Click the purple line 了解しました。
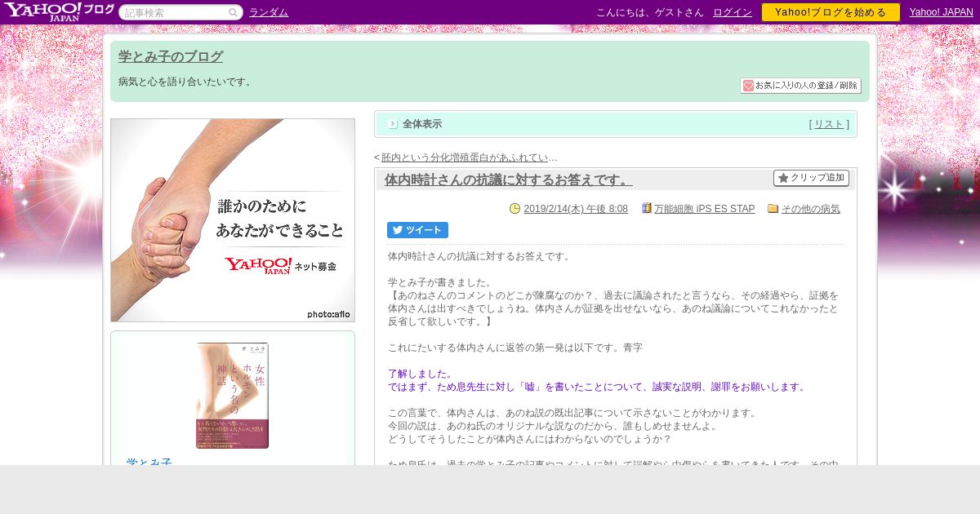This screenshot has height=514, width=980. click(420, 374)
